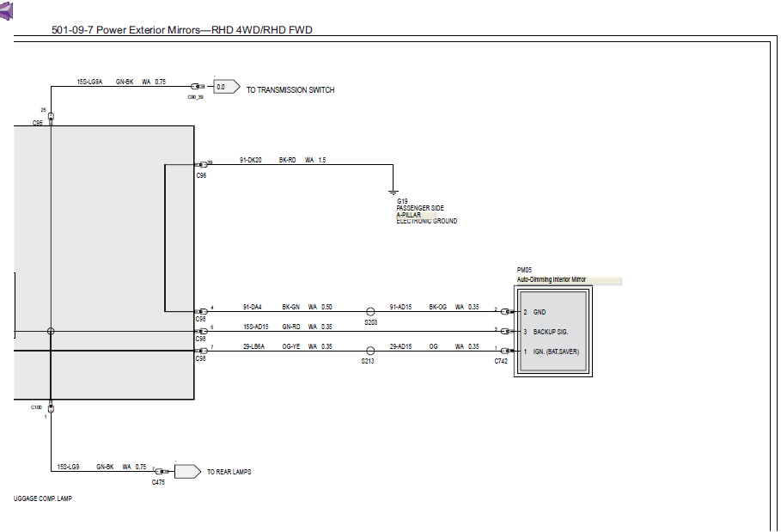Click connector C475 terminal symbol

[161, 471]
